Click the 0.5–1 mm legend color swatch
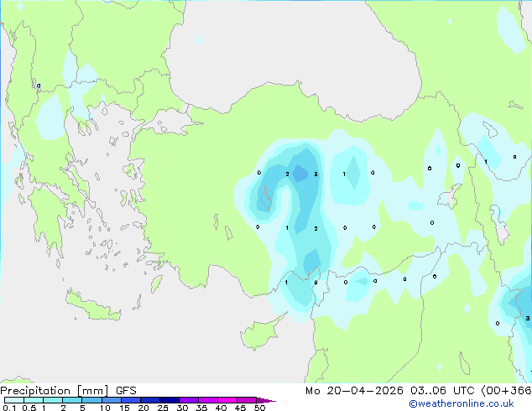Viewport: 532px width, 411px height. point(34,400)
